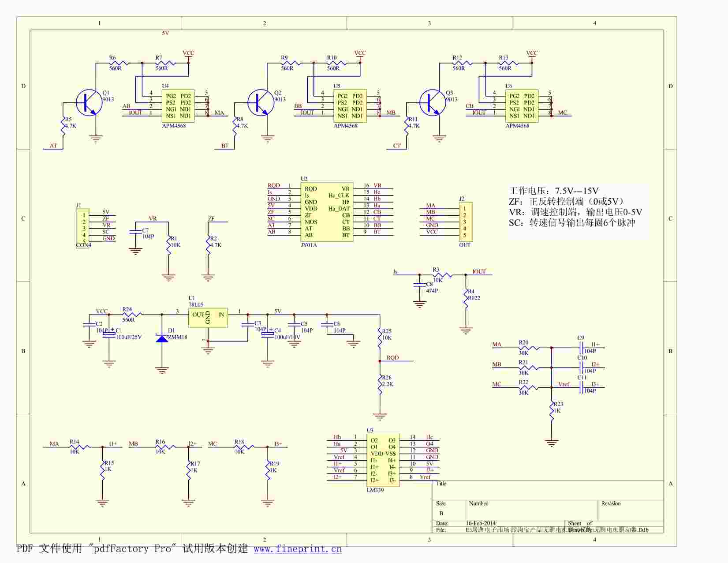Viewport: 728px width, 563px height.
Task: Click the Q1 9013 transistor symbol
Action: tap(89, 103)
